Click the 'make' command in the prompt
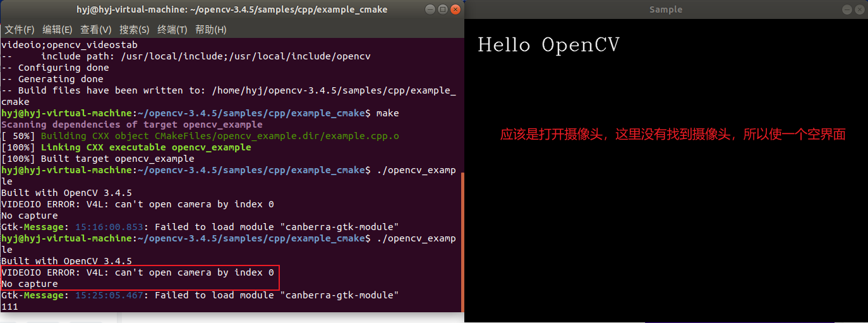 [387, 113]
